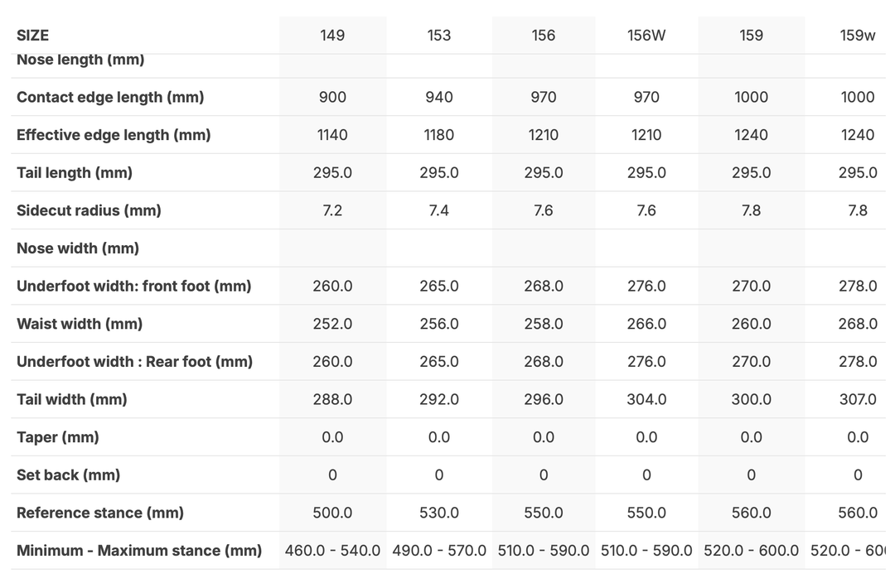Click the 530.0 reference stance value
Viewport: 895px width, 588px height.
tap(439, 513)
